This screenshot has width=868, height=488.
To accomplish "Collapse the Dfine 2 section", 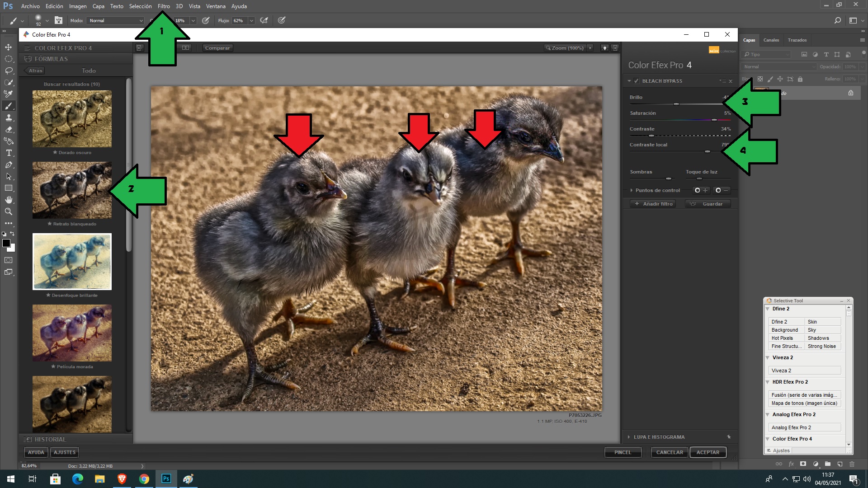I will point(768,309).
